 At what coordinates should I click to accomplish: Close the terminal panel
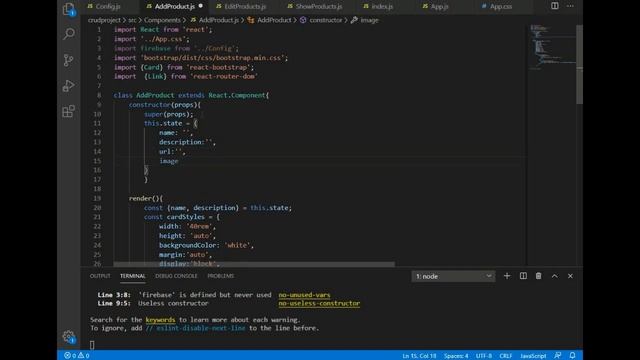[570, 276]
